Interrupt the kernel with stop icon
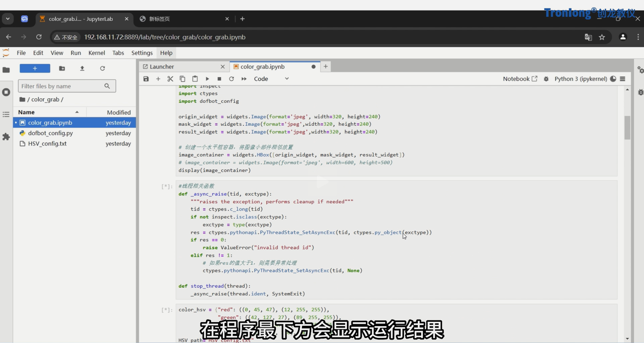This screenshot has height=343, width=644. [219, 79]
